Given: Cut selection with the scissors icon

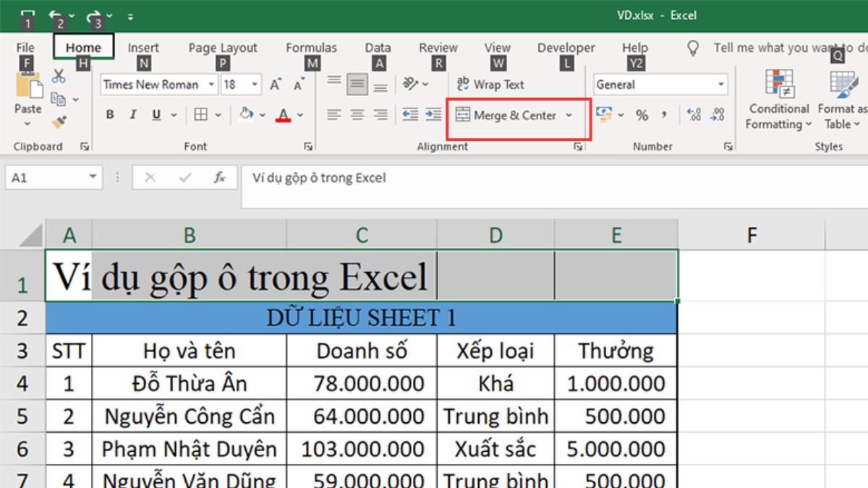Looking at the screenshot, I should (59, 75).
